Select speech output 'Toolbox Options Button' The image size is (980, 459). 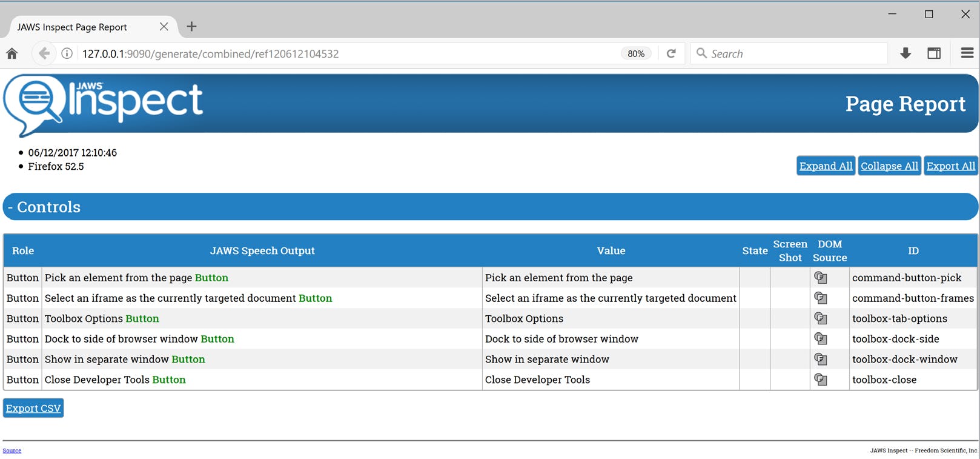[102, 318]
